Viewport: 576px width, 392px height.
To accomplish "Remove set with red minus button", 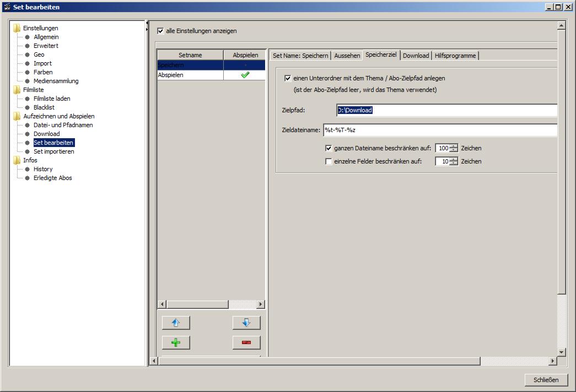I will (246, 342).
